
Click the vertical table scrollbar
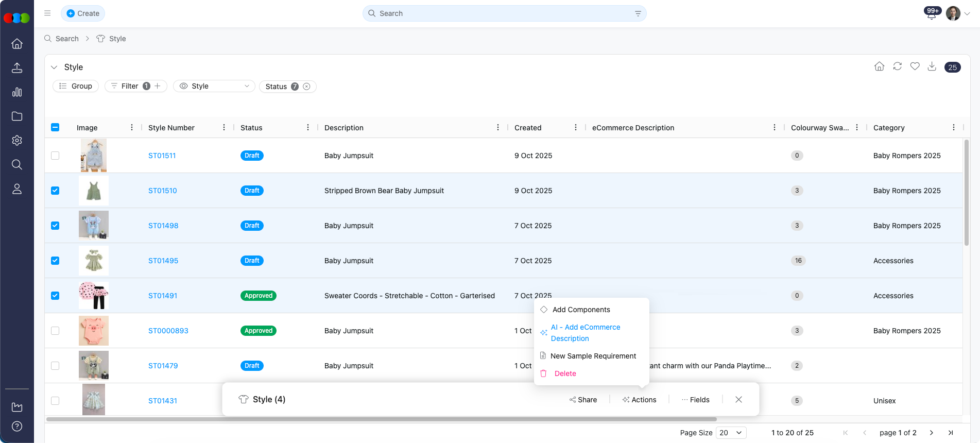[x=967, y=192]
